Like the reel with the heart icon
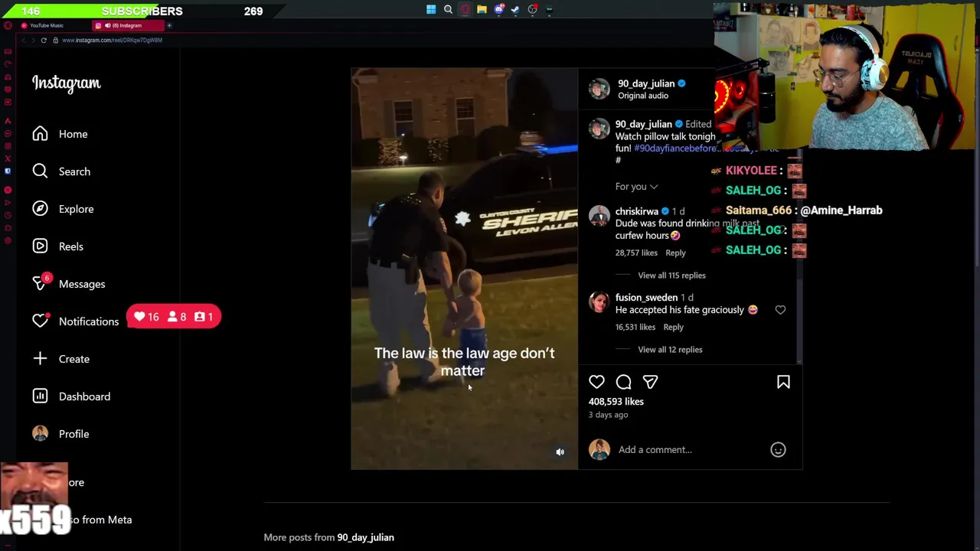 596,382
